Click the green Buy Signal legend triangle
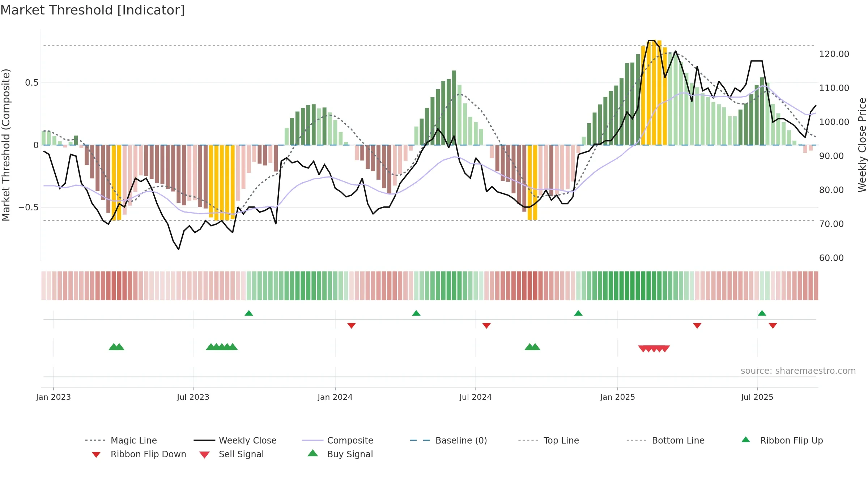This screenshot has height=488, width=868. click(x=313, y=453)
